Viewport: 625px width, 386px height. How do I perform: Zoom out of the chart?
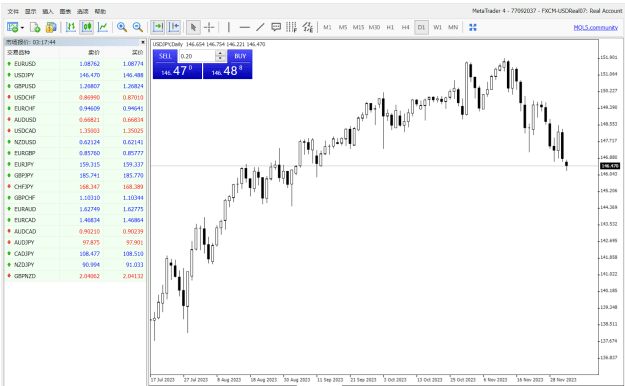click(138, 27)
